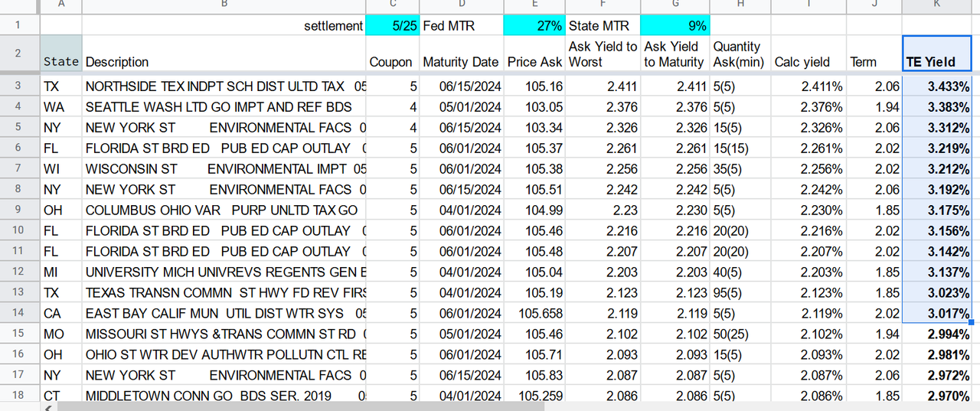Click the Coupon header cell
Image resolution: width=980 pixels, height=411 pixels.
coord(392,54)
